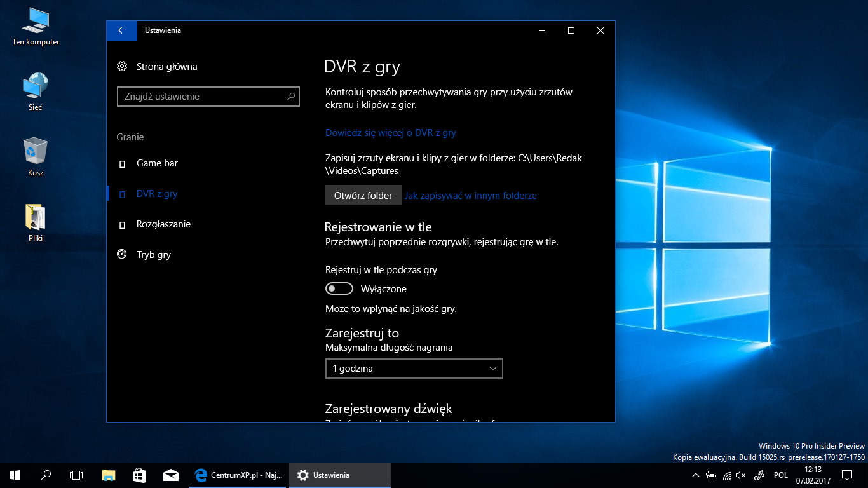The image size is (868, 488).
Task: Click the DVR z gry sidebar icon
Action: pos(122,194)
